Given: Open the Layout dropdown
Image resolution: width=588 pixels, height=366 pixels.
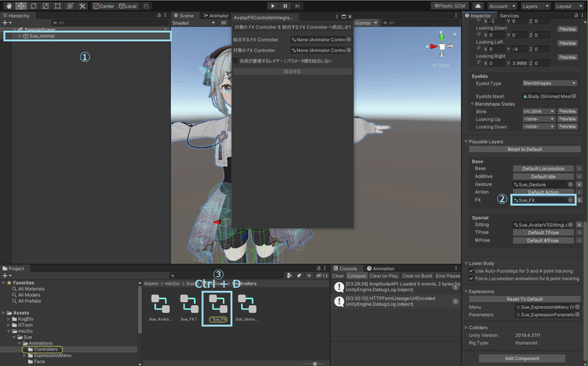Looking at the screenshot, I should (x=569, y=6).
